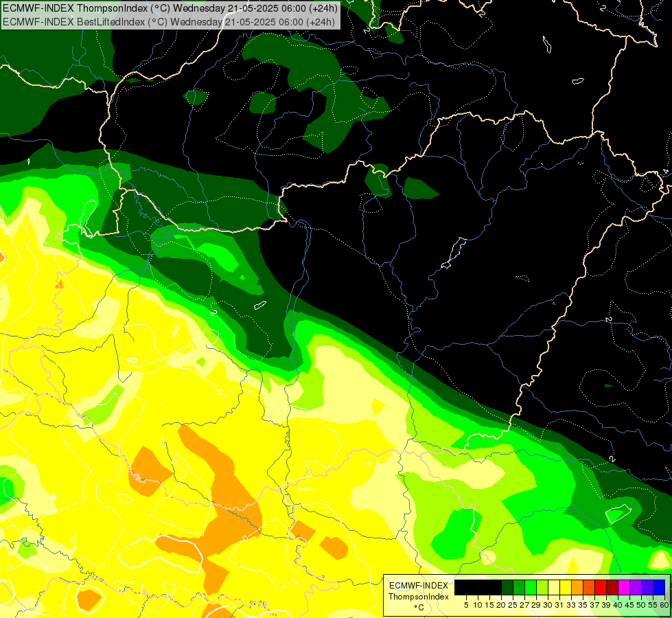Click the legend tick value 25
672x618 pixels.
point(513,605)
